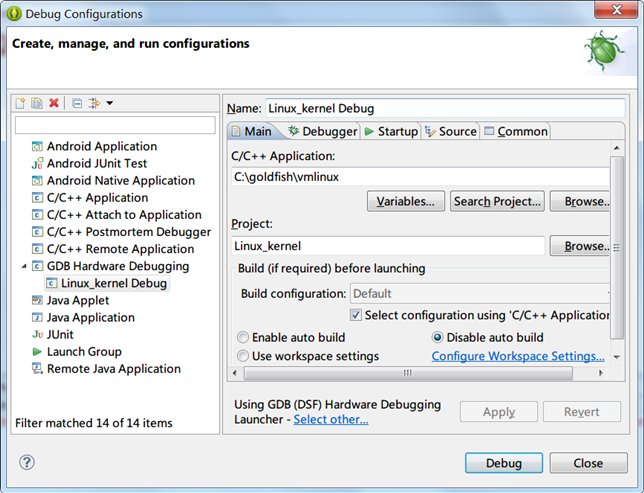Click the Search Project button

coord(497,201)
